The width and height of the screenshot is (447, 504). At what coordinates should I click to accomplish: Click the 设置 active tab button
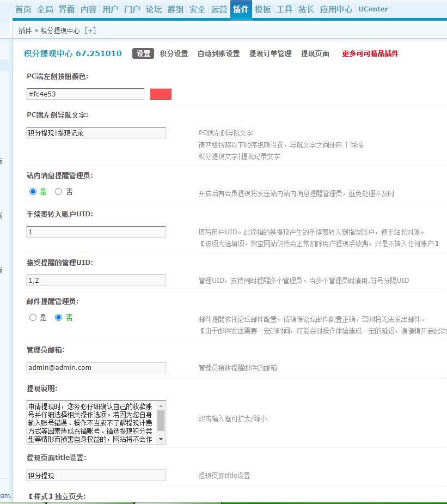pos(144,53)
